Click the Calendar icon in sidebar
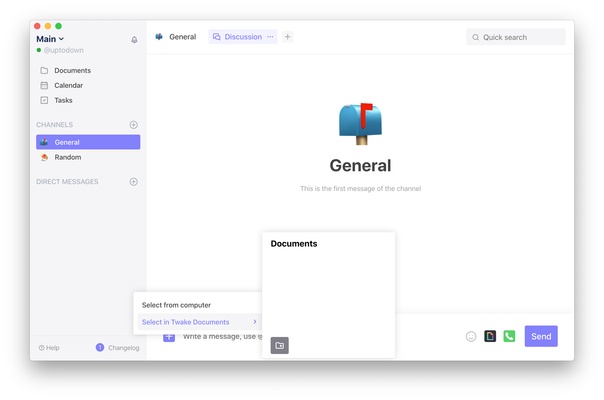The height and width of the screenshot is (400, 604). click(x=44, y=85)
